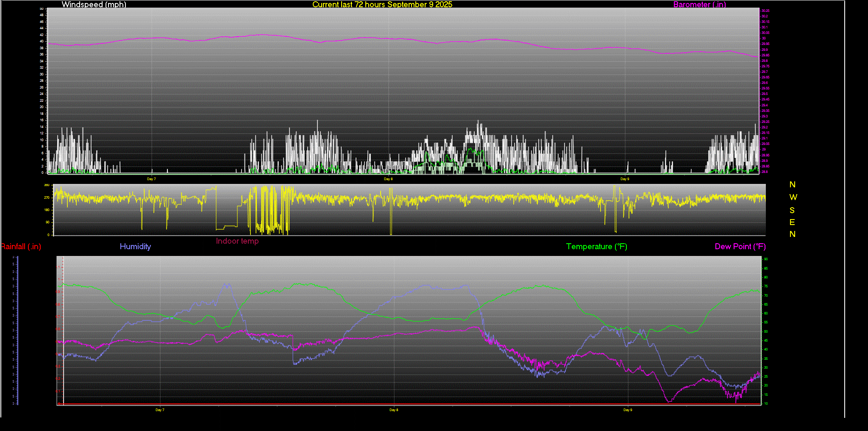Image resolution: width=868 pixels, height=431 pixels.
Task: Click the '29.3' barometer axis value
Action: click(x=765, y=116)
